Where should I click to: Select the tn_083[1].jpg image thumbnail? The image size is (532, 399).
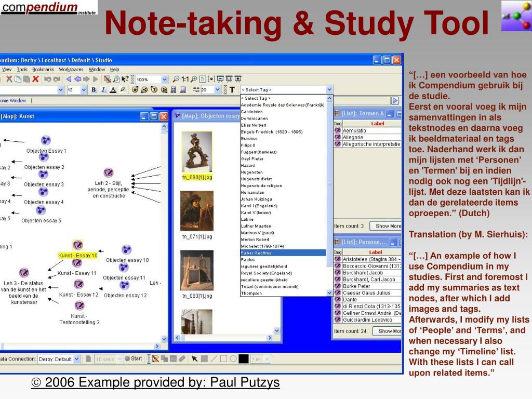click(x=197, y=270)
